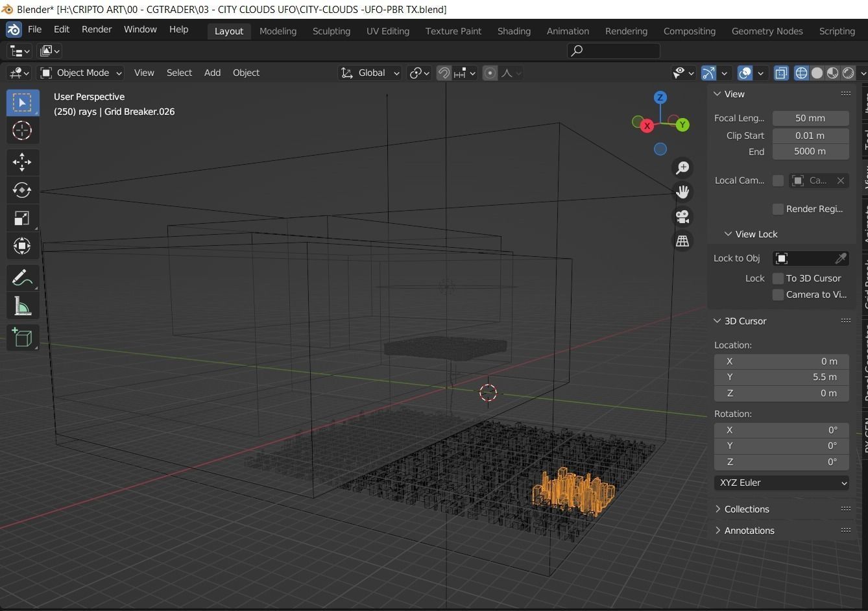This screenshot has width=868, height=611.
Task: Switch to material preview shading
Action: (x=832, y=73)
